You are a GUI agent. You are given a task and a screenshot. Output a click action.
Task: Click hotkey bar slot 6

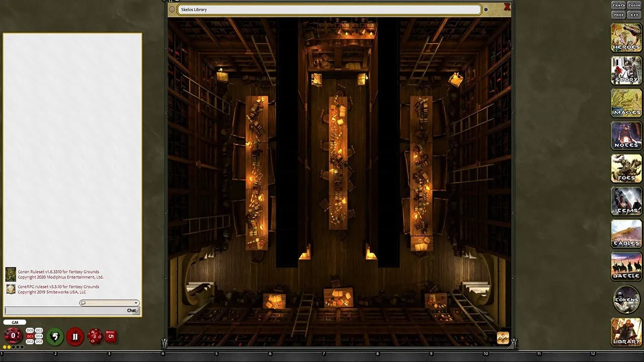pos(297,356)
